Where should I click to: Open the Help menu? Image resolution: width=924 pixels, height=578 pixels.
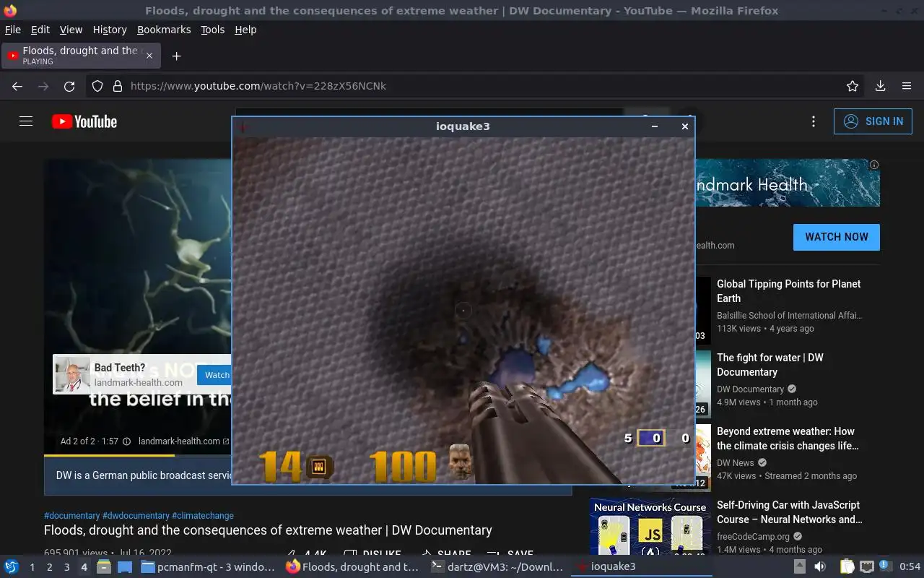point(245,30)
